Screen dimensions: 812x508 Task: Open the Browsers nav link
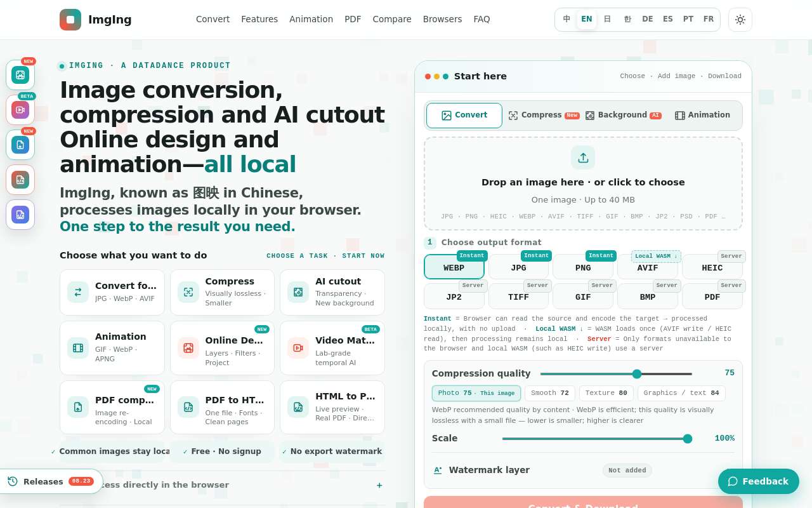point(443,19)
